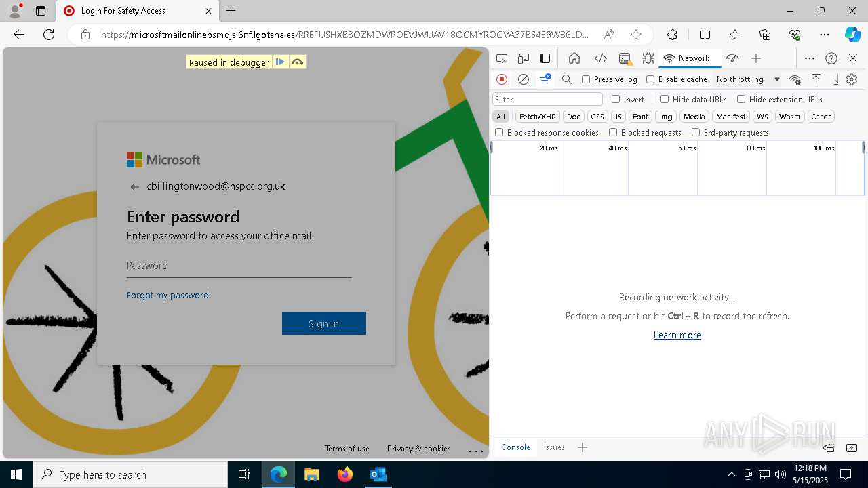Open the Elements panel code icon
The height and width of the screenshot is (488, 868).
pyautogui.click(x=600, y=58)
